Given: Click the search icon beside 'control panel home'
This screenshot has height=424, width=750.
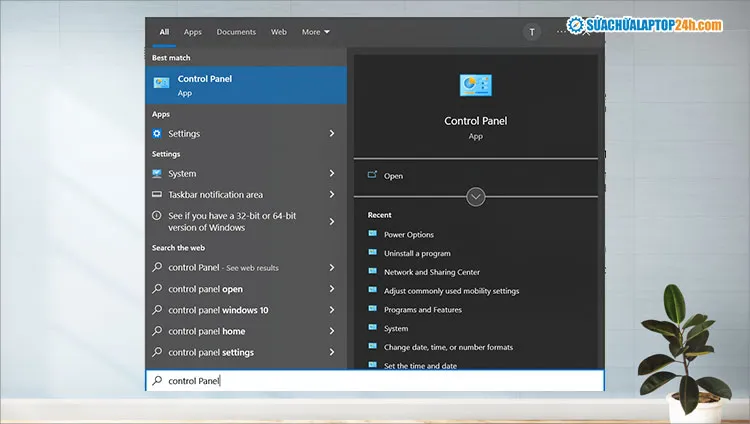Looking at the screenshot, I should (157, 331).
